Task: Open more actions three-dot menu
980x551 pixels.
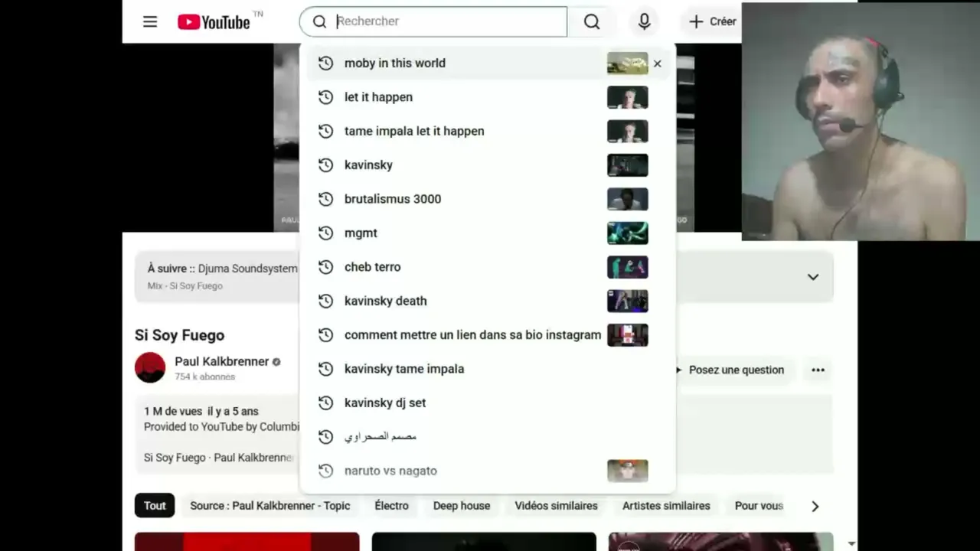Action: tap(818, 370)
